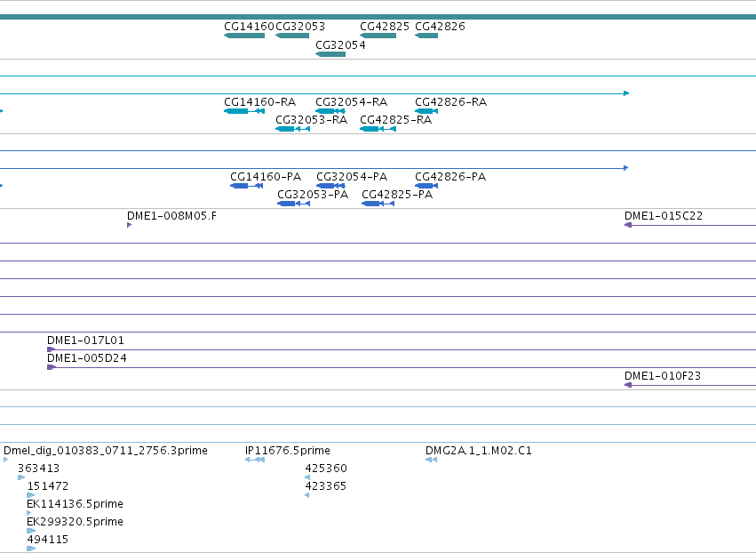Click the 425360 label text
756x553 pixels.
(x=326, y=469)
